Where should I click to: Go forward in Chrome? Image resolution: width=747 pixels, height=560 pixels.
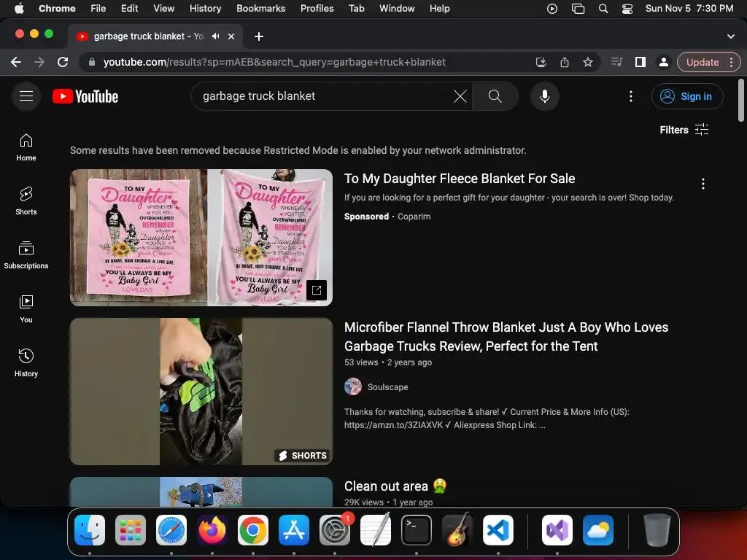(39, 62)
